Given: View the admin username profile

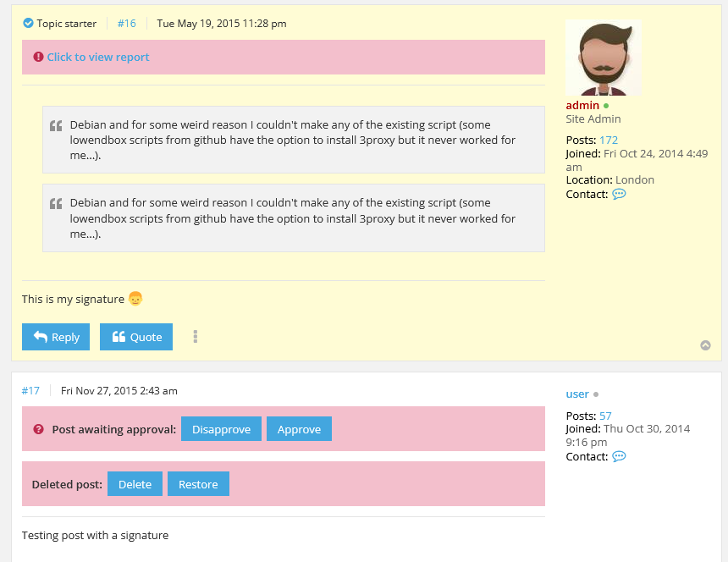Looking at the screenshot, I should [x=582, y=105].
